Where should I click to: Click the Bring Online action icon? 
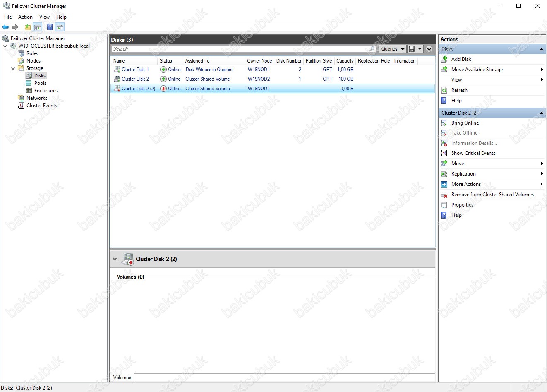click(x=444, y=123)
